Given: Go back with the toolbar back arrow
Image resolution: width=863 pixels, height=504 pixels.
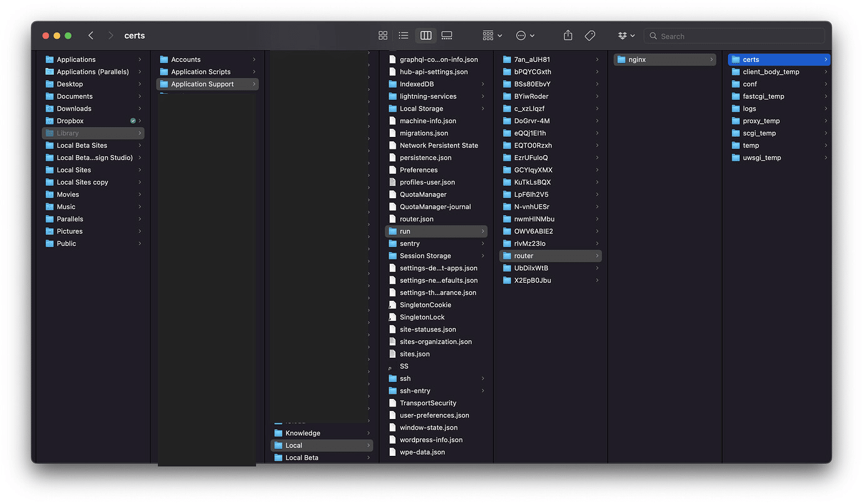Looking at the screenshot, I should coord(91,36).
